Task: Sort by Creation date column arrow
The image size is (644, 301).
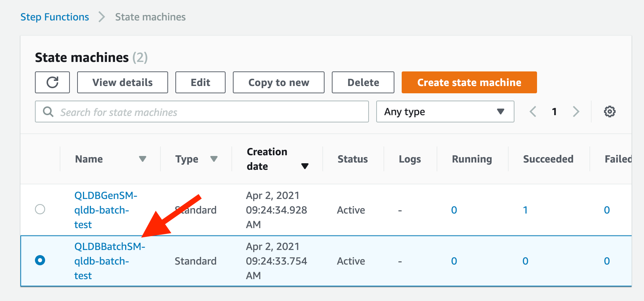Action: pyautogui.click(x=305, y=166)
